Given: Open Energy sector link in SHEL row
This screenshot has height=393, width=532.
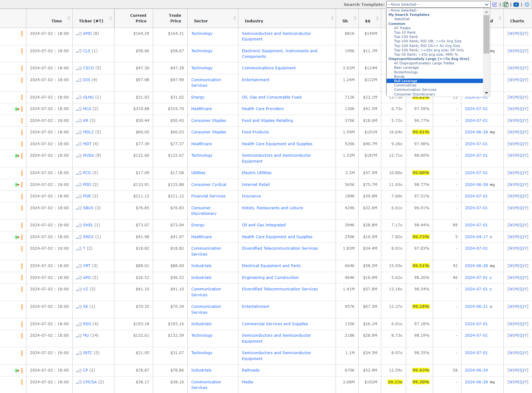Looking at the screenshot, I should [x=198, y=225].
